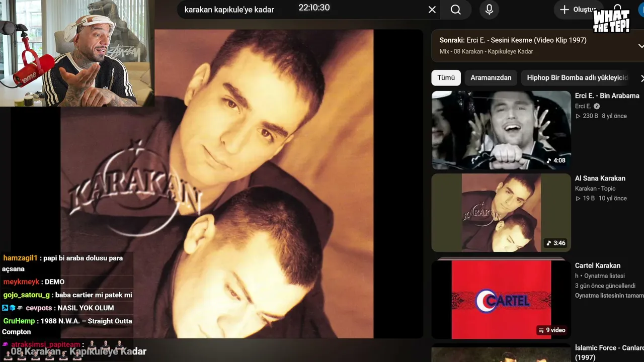Screen dimensions: 644x362
Task: Select the Hiphop Bir Bomba uploader chip
Action: [578, 78]
